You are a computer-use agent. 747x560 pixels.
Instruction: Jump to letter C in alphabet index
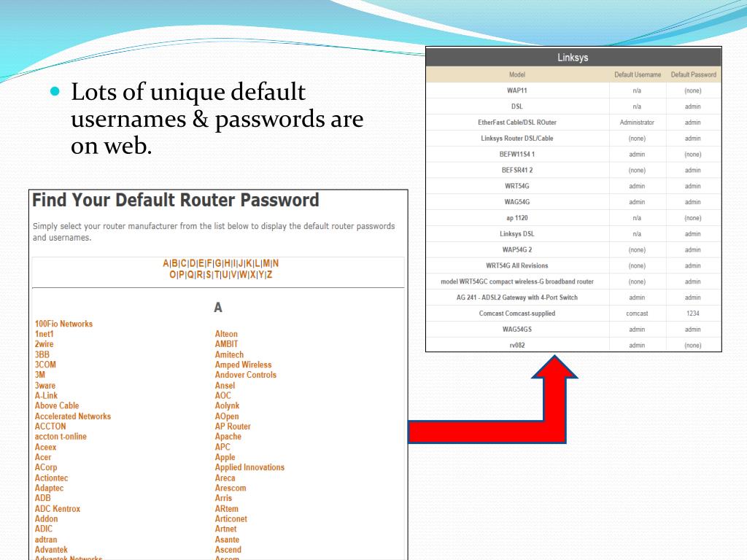pyautogui.click(x=183, y=263)
